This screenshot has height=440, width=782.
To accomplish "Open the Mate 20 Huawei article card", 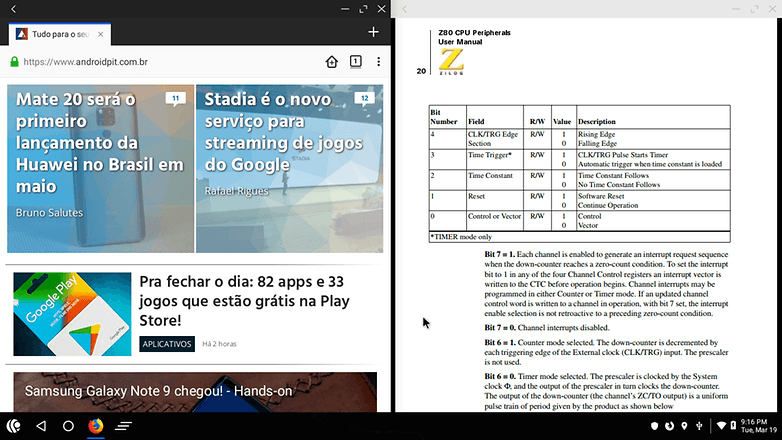I will [x=100, y=169].
